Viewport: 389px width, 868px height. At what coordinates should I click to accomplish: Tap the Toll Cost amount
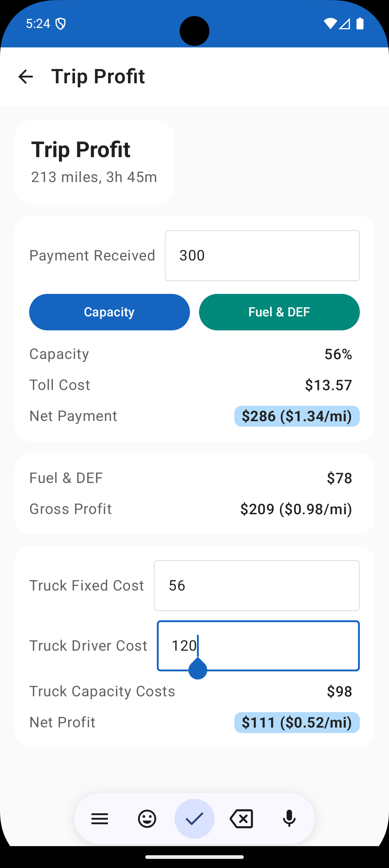(x=329, y=385)
